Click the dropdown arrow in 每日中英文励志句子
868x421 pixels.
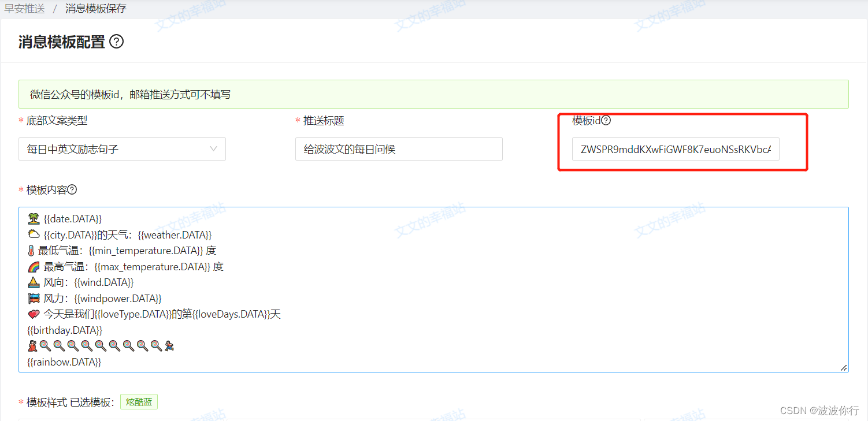point(213,149)
